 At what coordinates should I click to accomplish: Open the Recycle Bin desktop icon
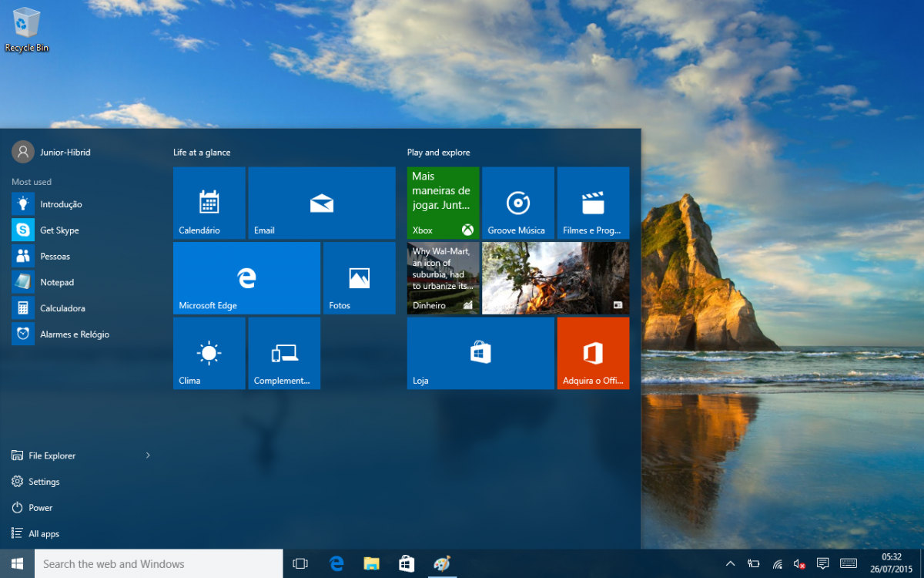[x=26, y=30]
